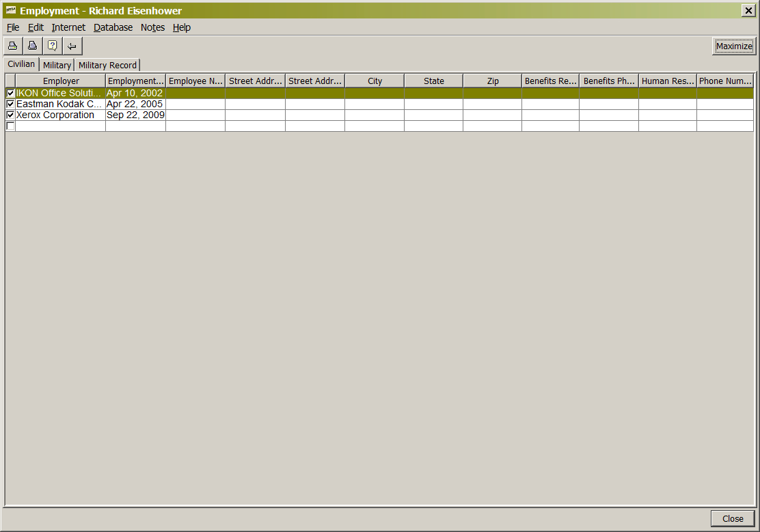Click the Maximize button
The width and height of the screenshot is (760, 532).
click(x=734, y=46)
